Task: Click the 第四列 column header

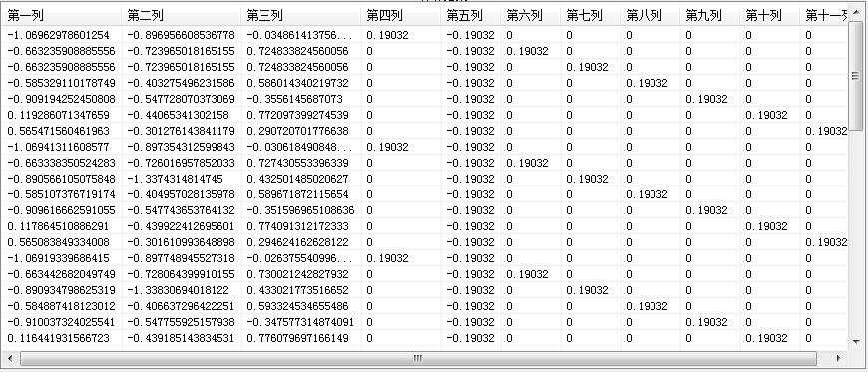Action: tap(401, 16)
